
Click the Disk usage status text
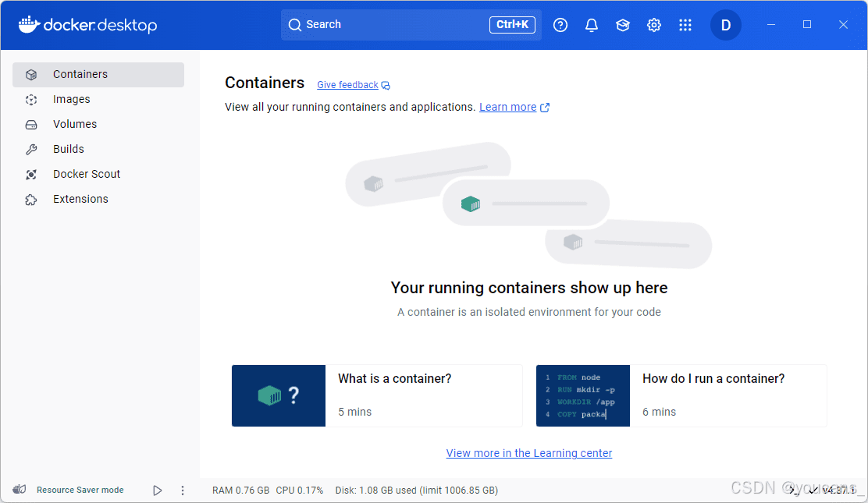click(416, 491)
